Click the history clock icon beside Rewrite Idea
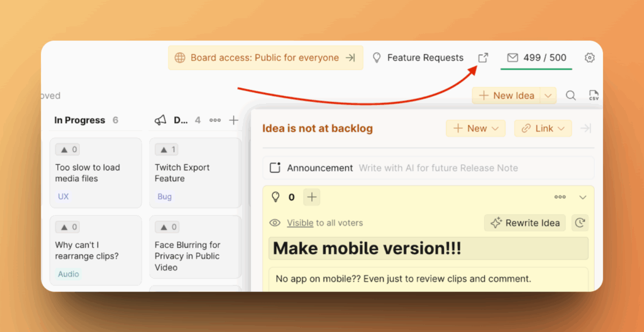644x332 pixels. pyautogui.click(x=580, y=223)
